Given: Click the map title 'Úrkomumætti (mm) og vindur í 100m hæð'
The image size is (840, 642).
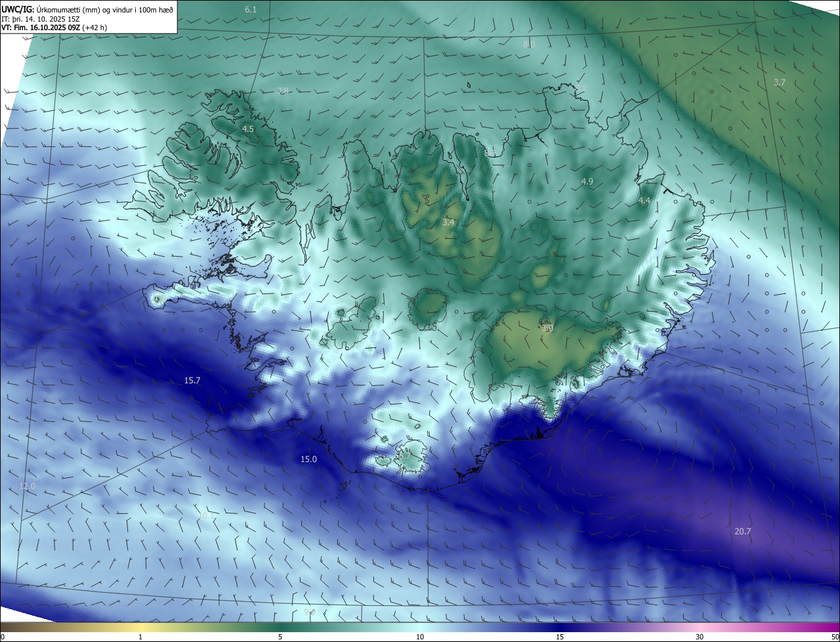Looking at the screenshot, I should click(104, 9).
